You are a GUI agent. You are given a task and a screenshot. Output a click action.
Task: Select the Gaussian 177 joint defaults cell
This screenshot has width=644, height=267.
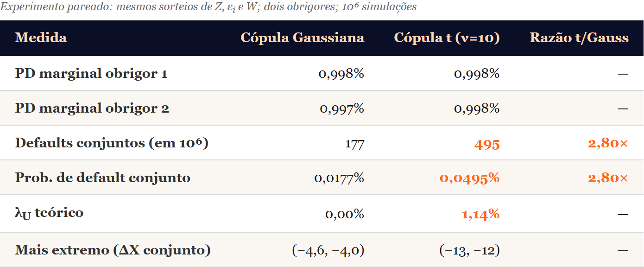[355, 144]
